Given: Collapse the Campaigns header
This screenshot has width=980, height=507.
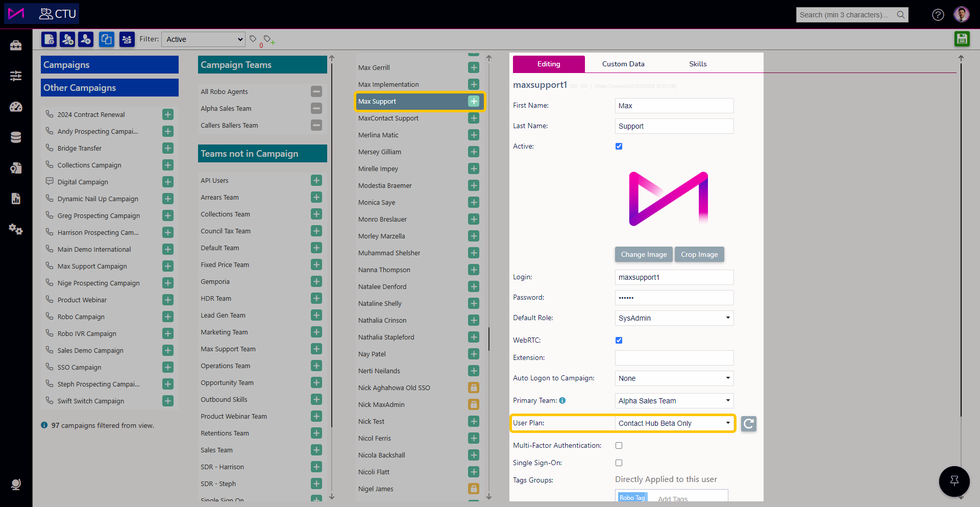Looking at the screenshot, I should [x=110, y=65].
